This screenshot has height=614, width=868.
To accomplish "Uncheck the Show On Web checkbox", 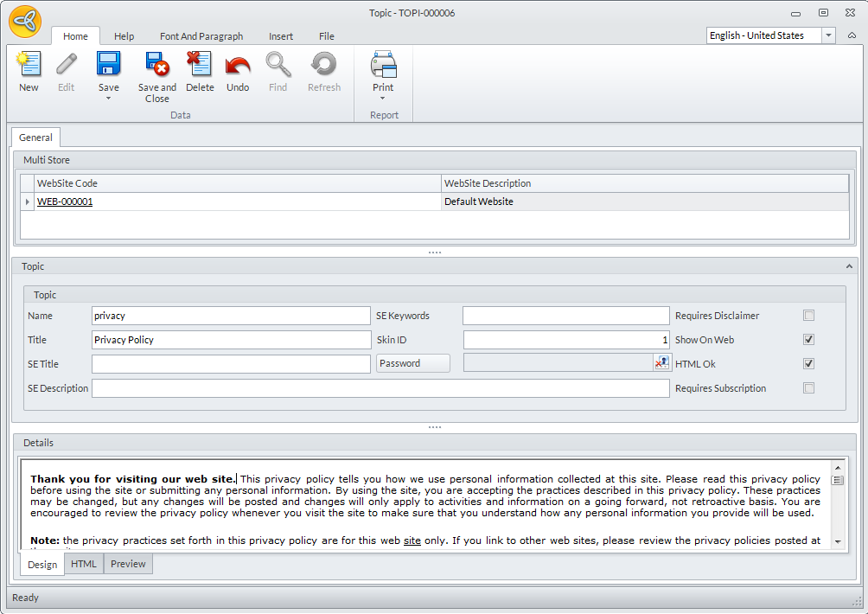I will point(808,340).
